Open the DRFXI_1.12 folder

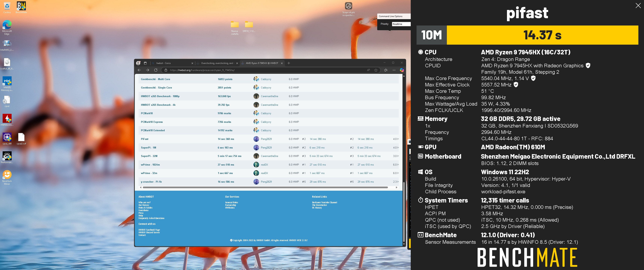click(249, 27)
